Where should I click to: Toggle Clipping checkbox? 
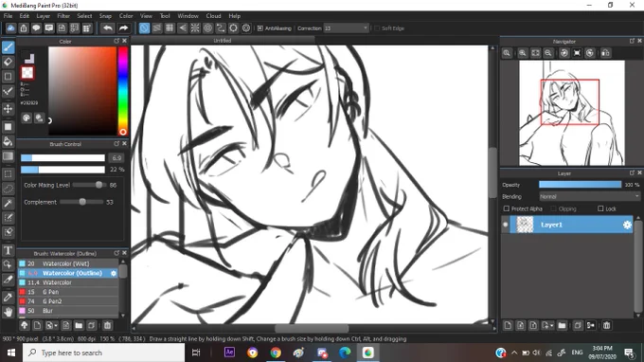(553, 208)
